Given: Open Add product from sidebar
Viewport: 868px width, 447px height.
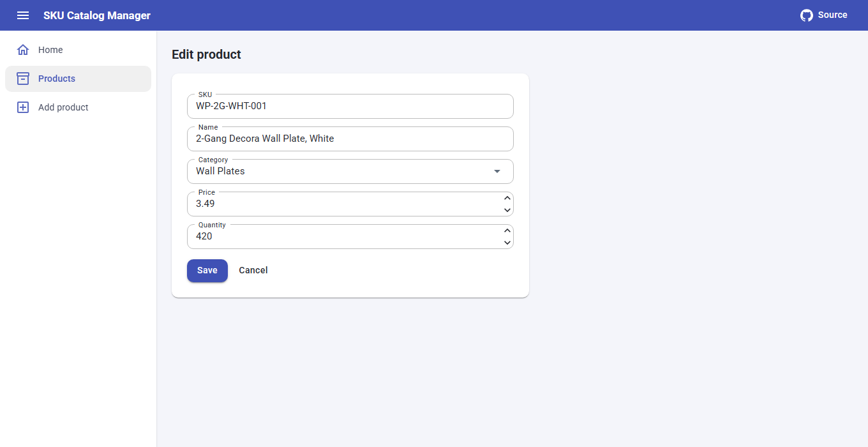Looking at the screenshot, I should pyautogui.click(x=78, y=107).
